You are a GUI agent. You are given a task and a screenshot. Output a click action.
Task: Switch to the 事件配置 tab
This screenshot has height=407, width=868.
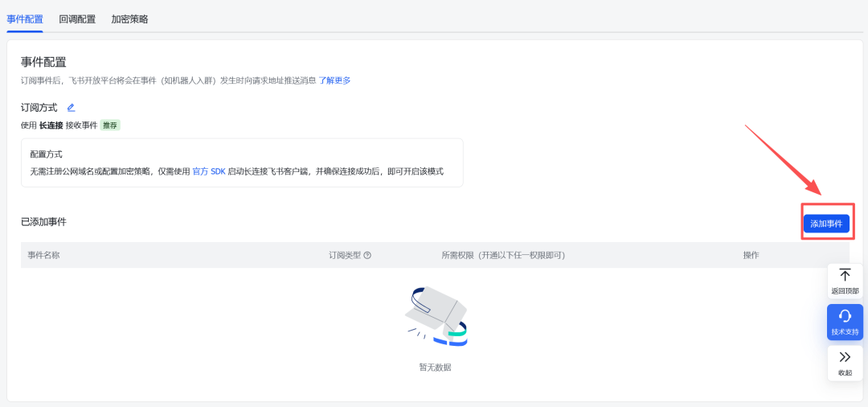[x=24, y=18]
